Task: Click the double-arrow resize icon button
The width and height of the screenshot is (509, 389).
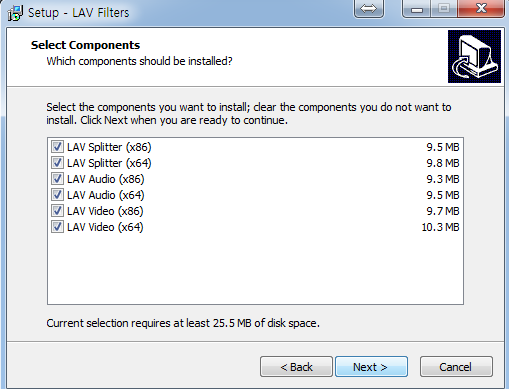Action: pyautogui.click(x=369, y=8)
